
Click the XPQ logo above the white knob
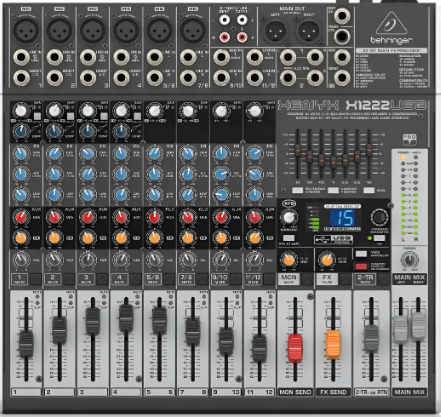click(x=289, y=203)
